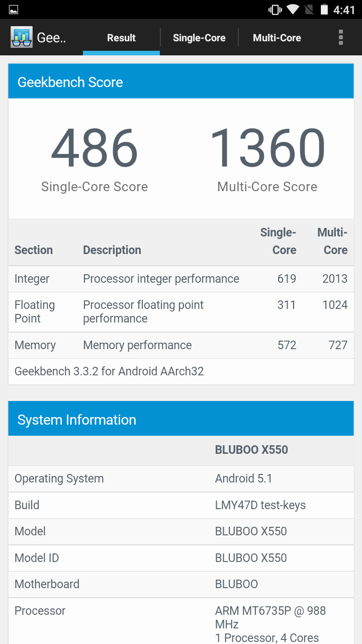Tap the 1360 Multi-Core Score number
This screenshot has width=362, height=644.
point(267,148)
